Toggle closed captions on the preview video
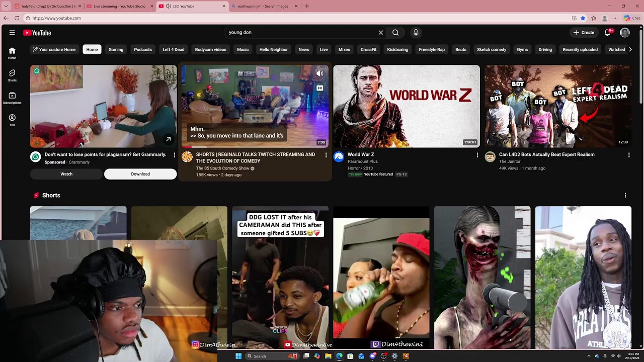The width and height of the screenshot is (644, 362). tap(319, 88)
